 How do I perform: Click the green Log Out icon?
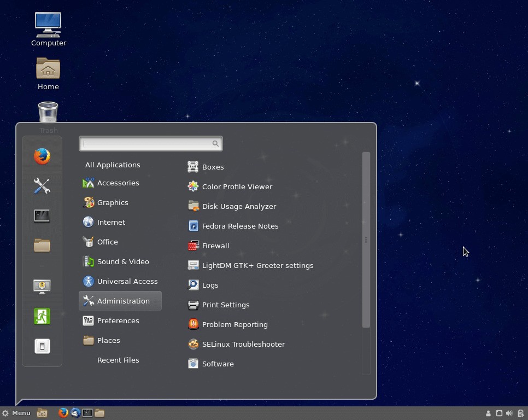(x=42, y=316)
